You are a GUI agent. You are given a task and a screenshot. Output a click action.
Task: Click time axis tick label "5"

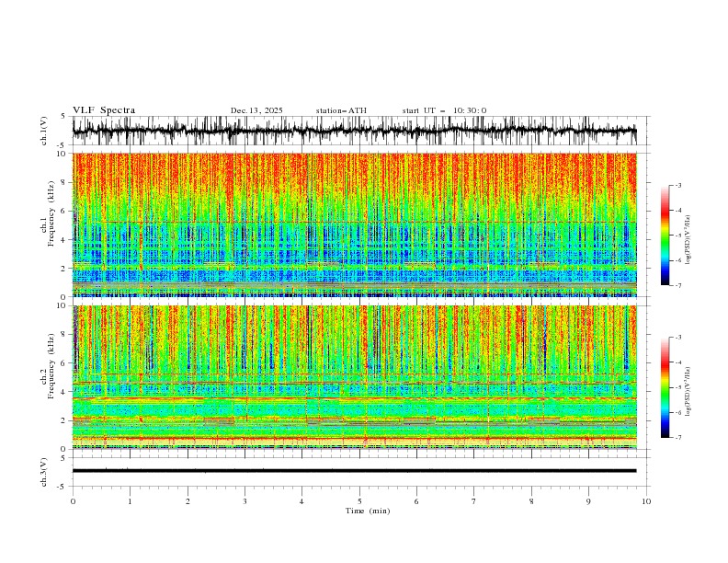click(x=359, y=501)
